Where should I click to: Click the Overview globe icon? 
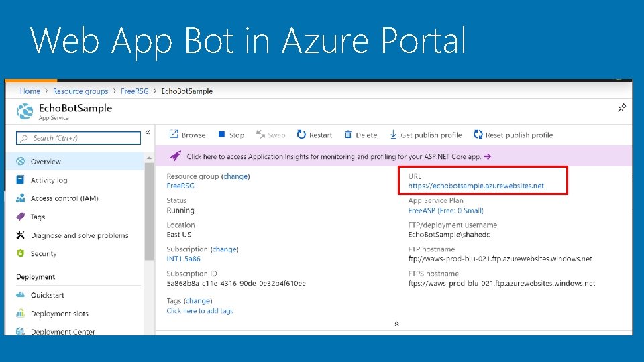21,161
